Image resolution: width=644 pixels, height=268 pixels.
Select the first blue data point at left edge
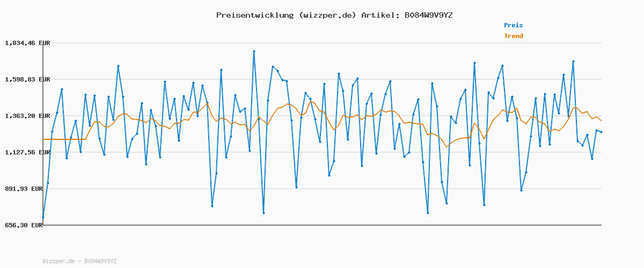pos(43,217)
